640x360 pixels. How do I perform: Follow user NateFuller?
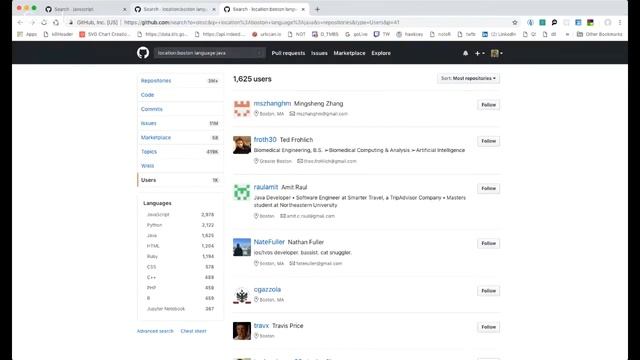pyautogui.click(x=488, y=243)
